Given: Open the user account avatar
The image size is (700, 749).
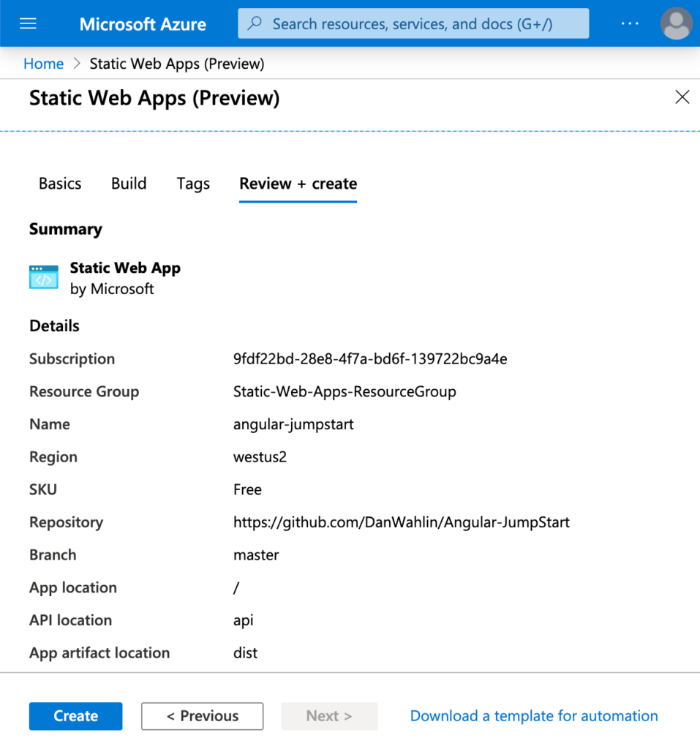Looking at the screenshot, I should (676, 23).
